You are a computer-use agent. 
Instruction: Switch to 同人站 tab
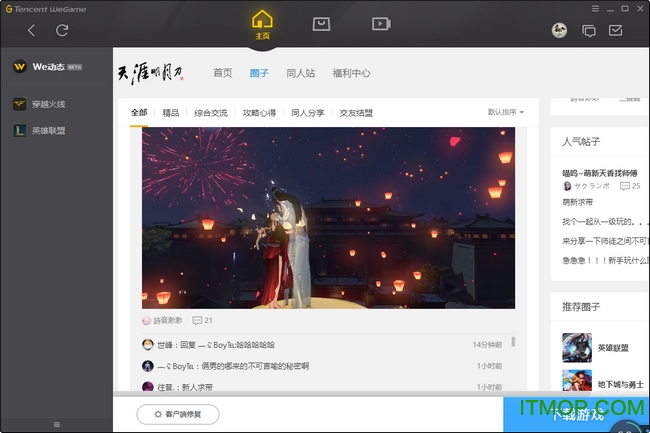coord(301,73)
